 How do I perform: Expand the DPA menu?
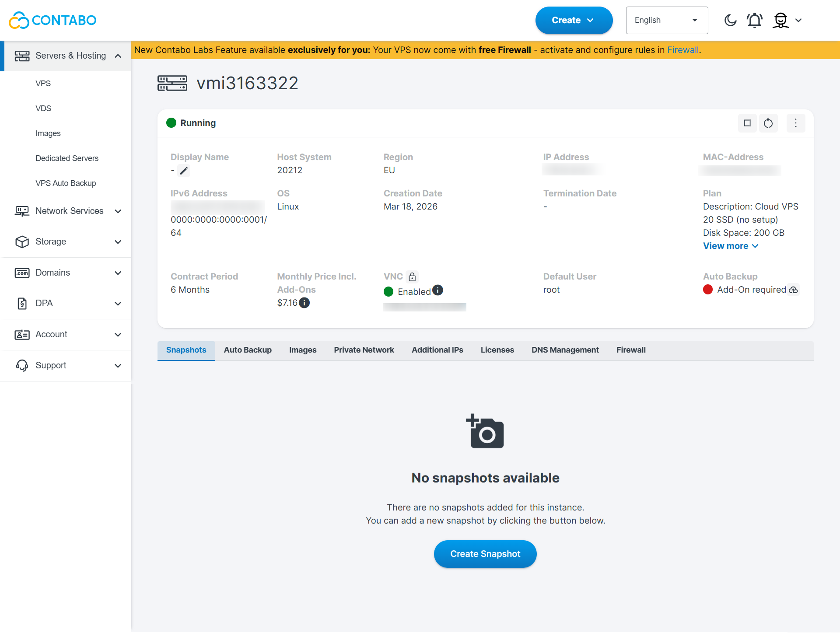(118, 304)
